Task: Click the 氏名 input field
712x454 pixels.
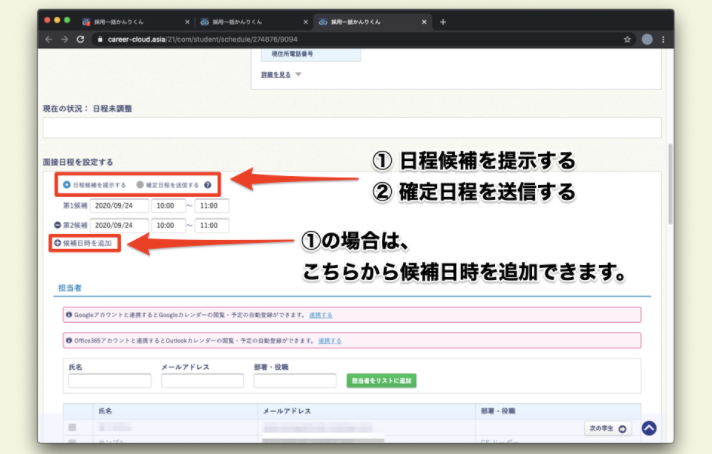Action: pyautogui.click(x=109, y=381)
